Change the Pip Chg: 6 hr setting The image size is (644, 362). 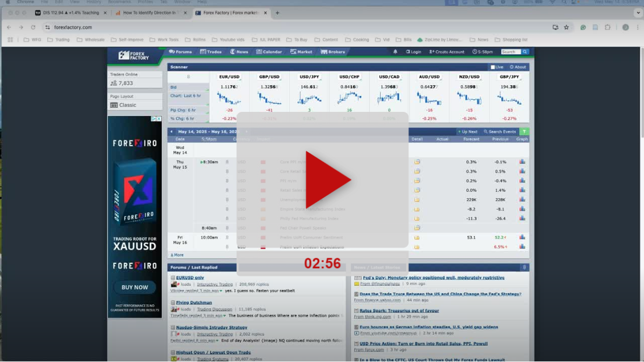[188, 110]
